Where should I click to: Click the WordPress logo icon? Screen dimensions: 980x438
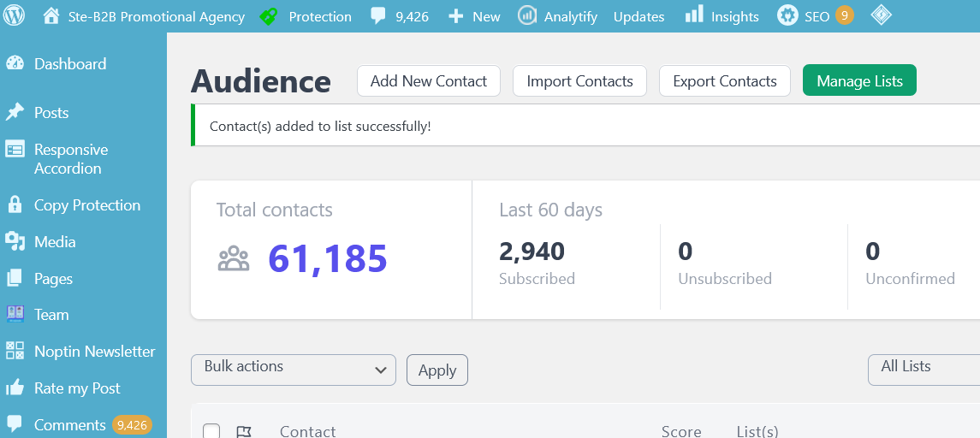tap(15, 16)
